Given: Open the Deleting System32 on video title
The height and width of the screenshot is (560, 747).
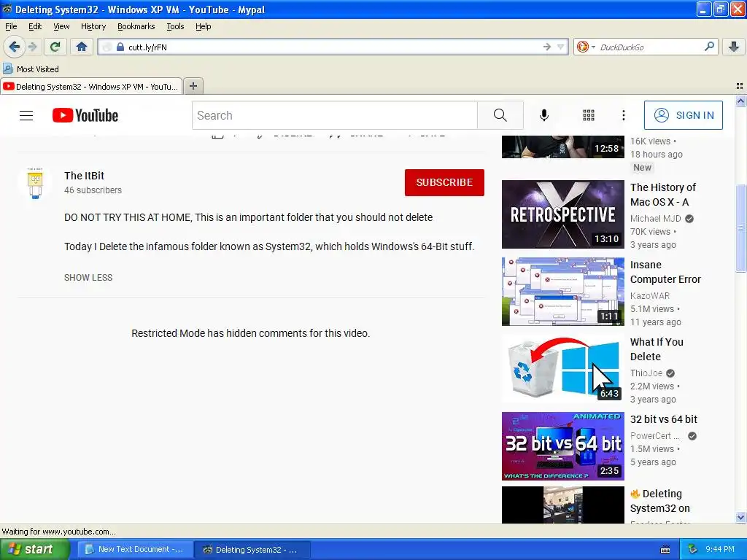Looking at the screenshot, I should click(660, 501).
